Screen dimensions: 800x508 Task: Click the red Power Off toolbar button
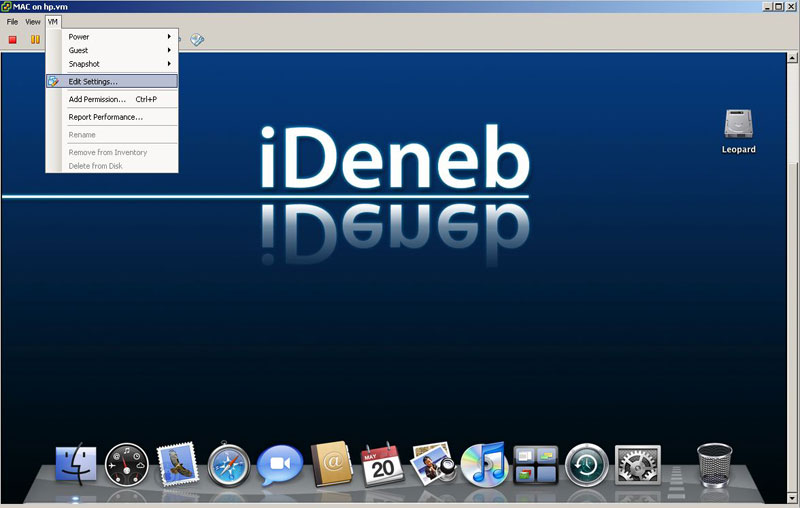(x=13, y=39)
